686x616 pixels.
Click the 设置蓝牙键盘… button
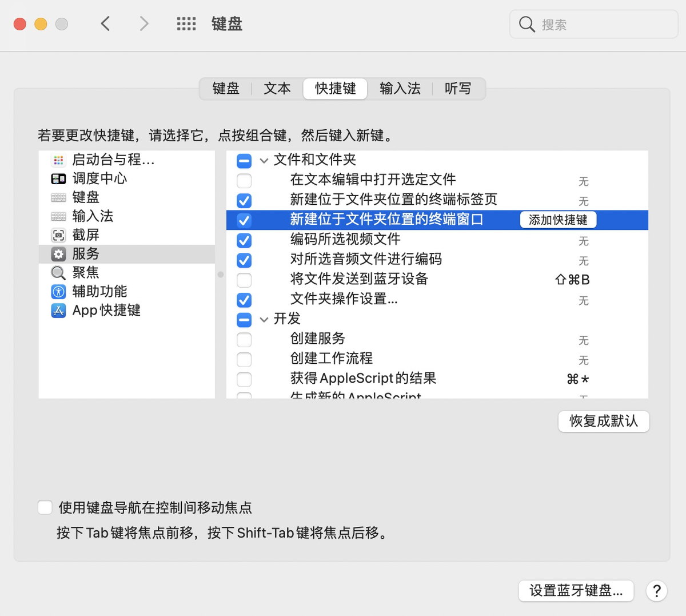pyautogui.click(x=576, y=591)
